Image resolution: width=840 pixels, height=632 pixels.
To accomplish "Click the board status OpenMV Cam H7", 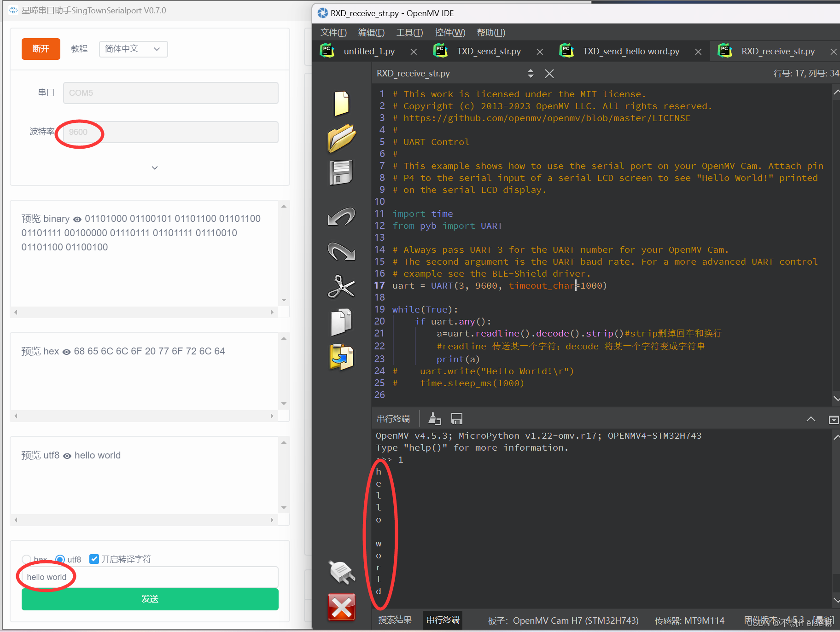I will coord(563,620).
